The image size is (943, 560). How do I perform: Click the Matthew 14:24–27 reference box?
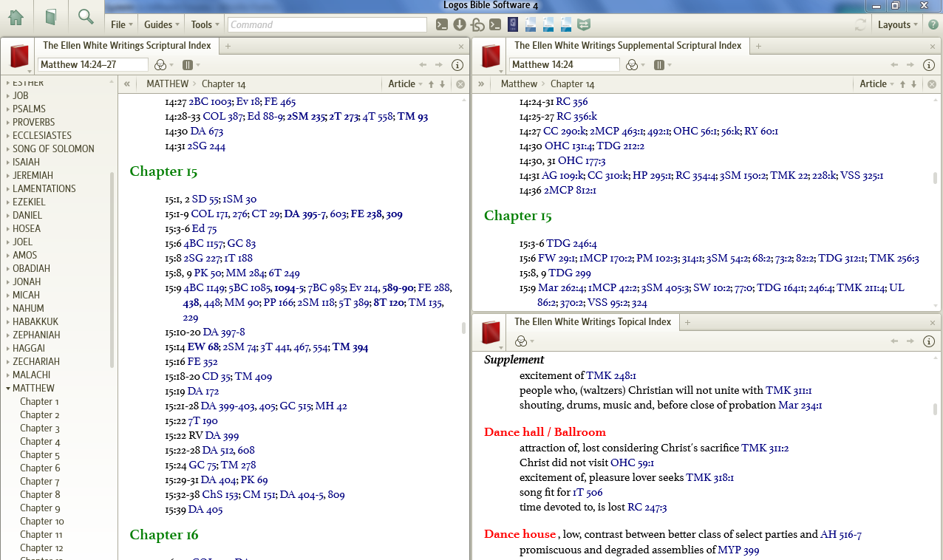[x=93, y=65]
